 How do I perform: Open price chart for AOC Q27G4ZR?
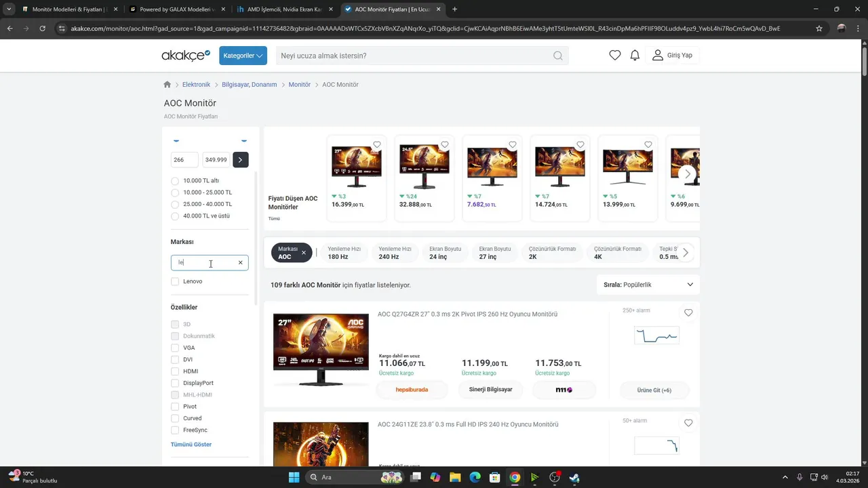click(x=656, y=335)
